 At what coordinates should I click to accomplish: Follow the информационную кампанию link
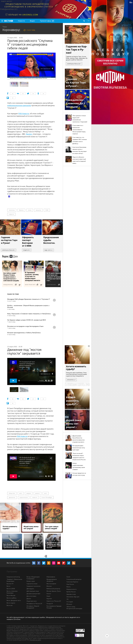coord(19,105)
